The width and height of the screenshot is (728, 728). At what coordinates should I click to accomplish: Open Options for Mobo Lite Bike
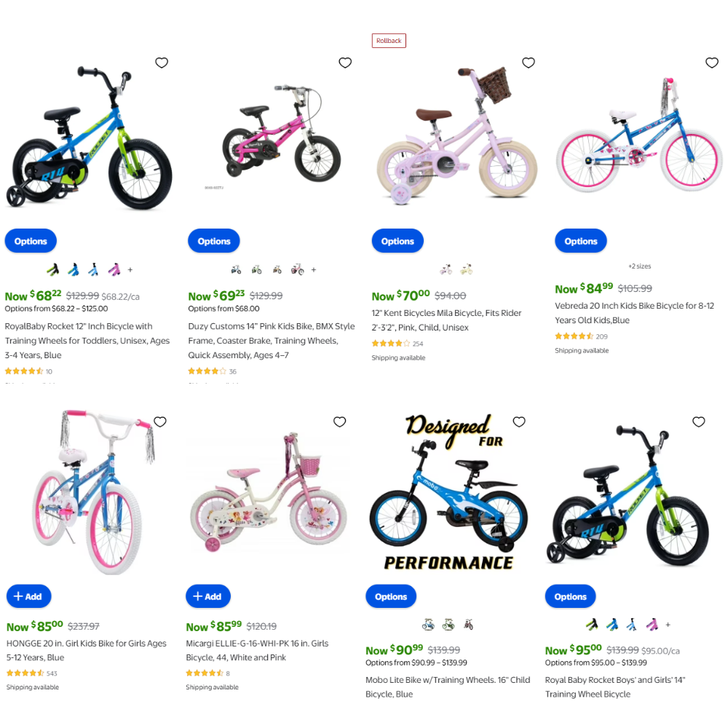[391, 597]
